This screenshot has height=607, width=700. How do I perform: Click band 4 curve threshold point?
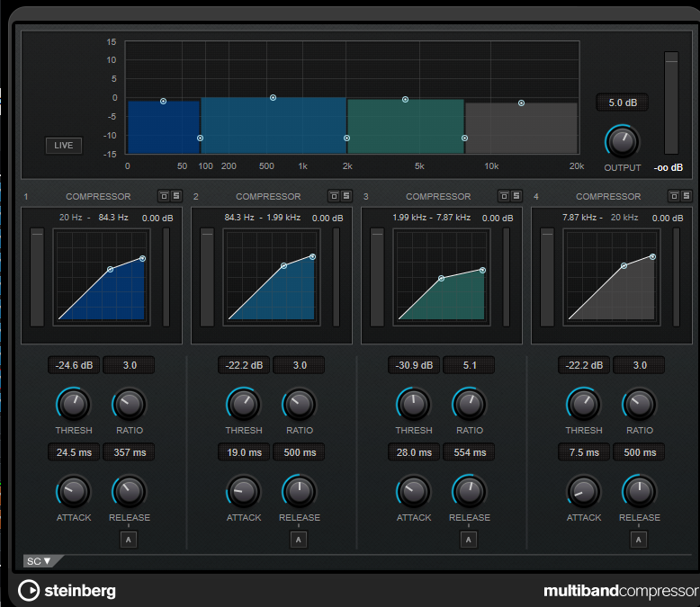[624, 265]
